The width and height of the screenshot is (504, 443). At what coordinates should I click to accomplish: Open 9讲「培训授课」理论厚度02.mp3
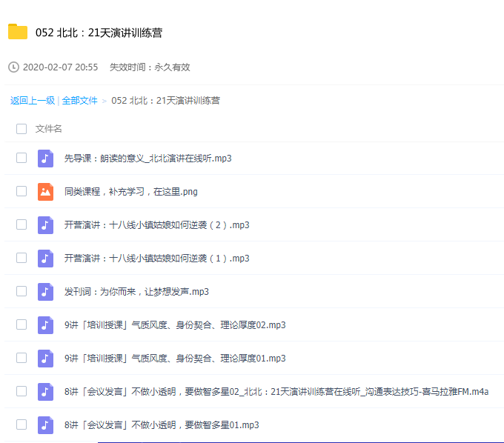coord(175,325)
